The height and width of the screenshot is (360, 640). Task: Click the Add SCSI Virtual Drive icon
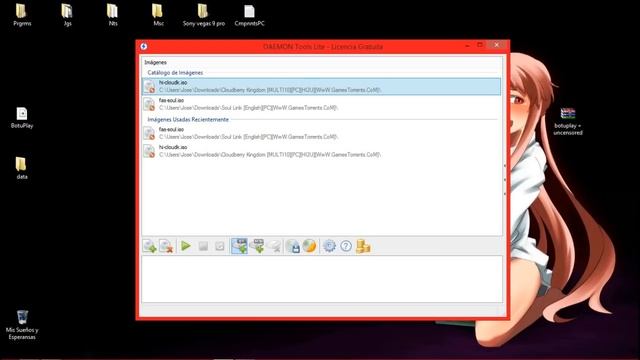[257, 246]
